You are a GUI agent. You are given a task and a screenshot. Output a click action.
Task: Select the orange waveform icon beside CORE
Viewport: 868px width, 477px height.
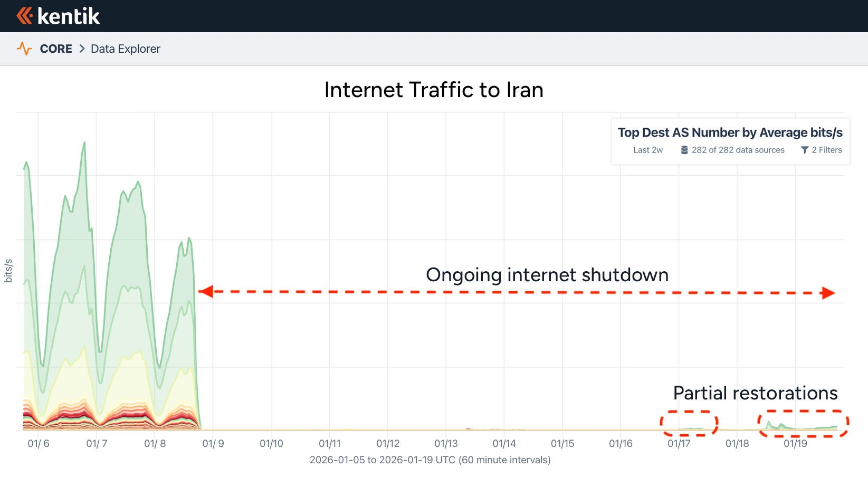point(24,49)
